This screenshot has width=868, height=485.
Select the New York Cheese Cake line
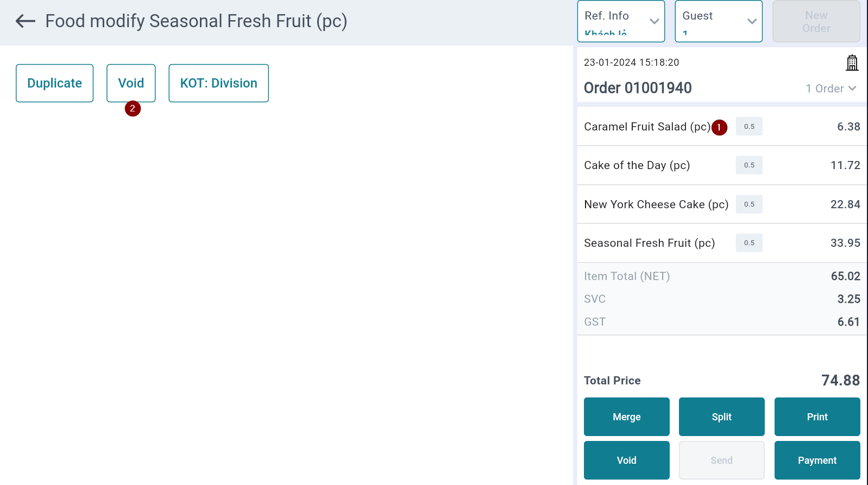[656, 204]
